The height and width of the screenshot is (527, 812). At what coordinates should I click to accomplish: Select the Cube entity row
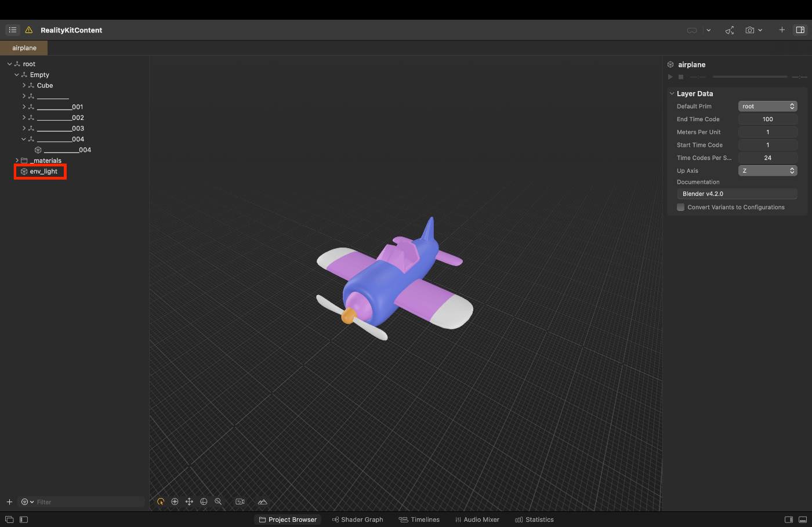tap(74, 85)
